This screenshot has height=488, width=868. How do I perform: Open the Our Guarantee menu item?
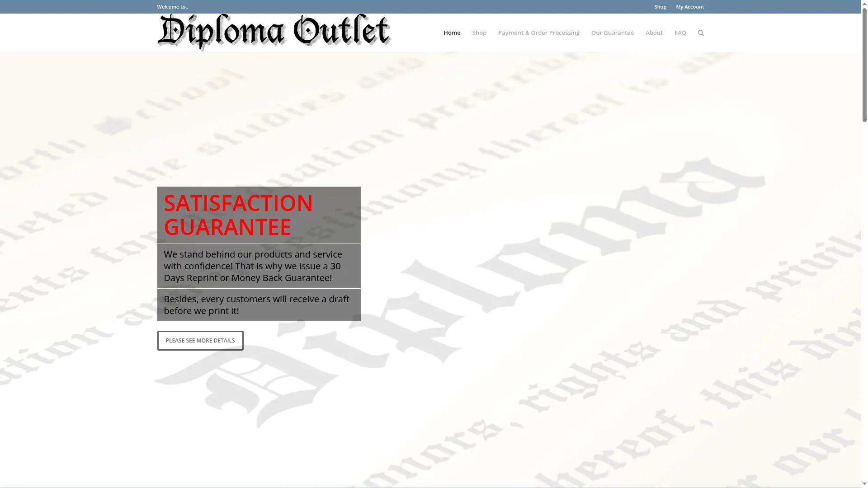[x=612, y=33]
